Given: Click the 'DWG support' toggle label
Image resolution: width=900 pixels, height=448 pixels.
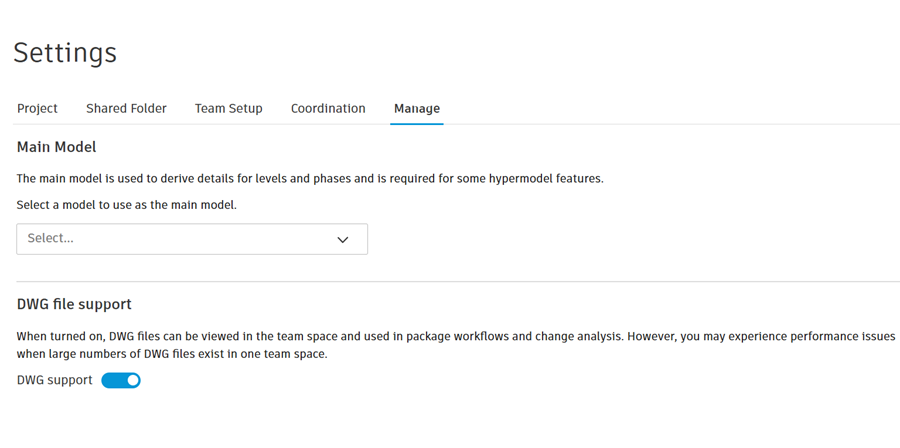Looking at the screenshot, I should [x=55, y=380].
